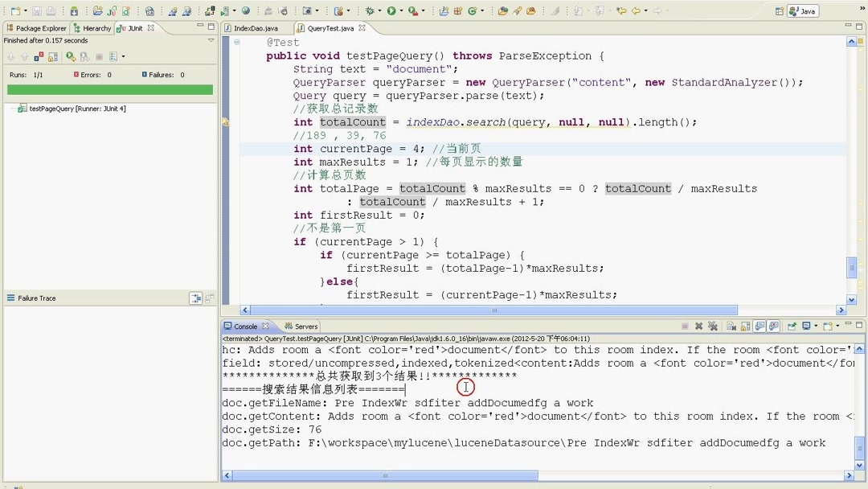Click the green JUnit progress bar
Screen dimensions: 868x489
click(108, 90)
